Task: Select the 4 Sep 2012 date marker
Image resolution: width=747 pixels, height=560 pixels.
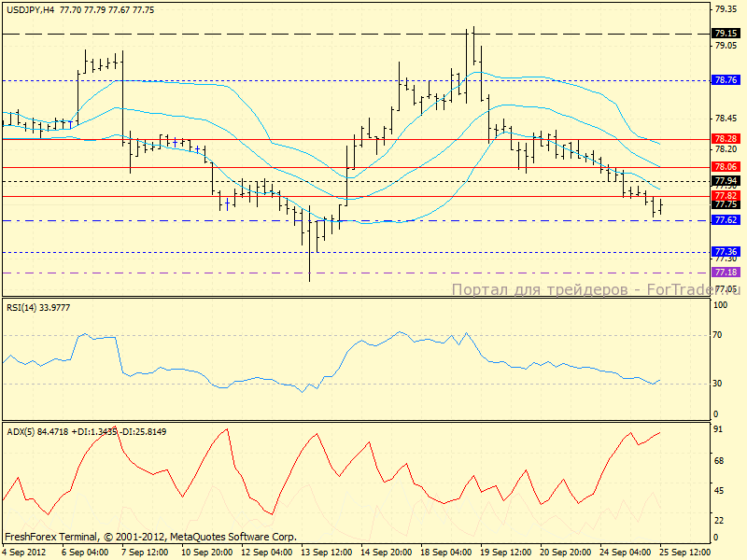Action: click(24, 552)
